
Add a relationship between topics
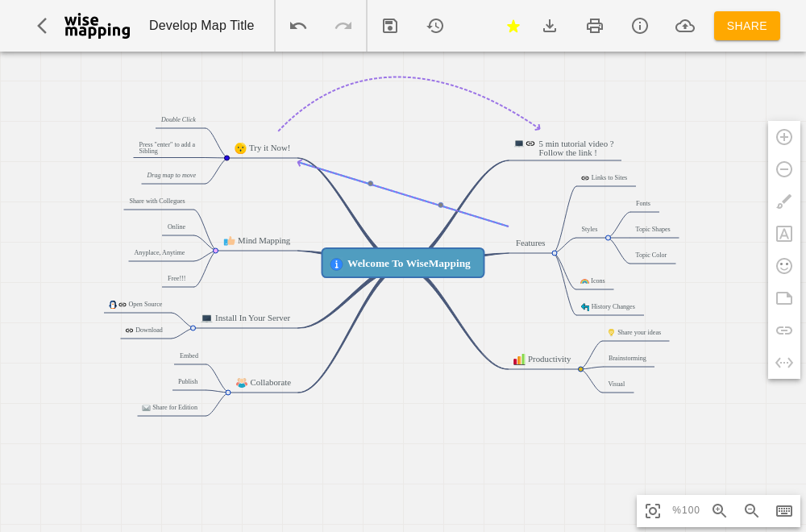point(784,363)
